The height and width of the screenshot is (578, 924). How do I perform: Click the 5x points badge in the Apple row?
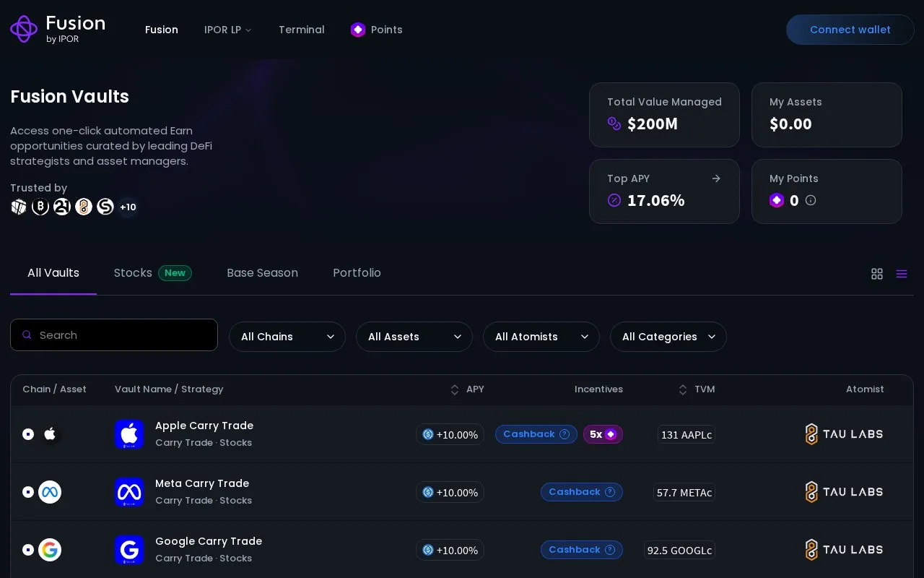pos(603,434)
